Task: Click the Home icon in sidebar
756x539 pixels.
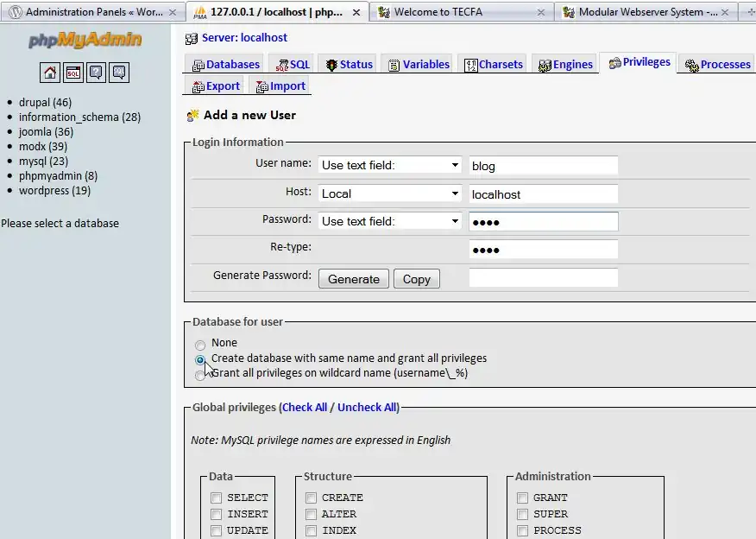Action: pyautogui.click(x=50, y=73)
